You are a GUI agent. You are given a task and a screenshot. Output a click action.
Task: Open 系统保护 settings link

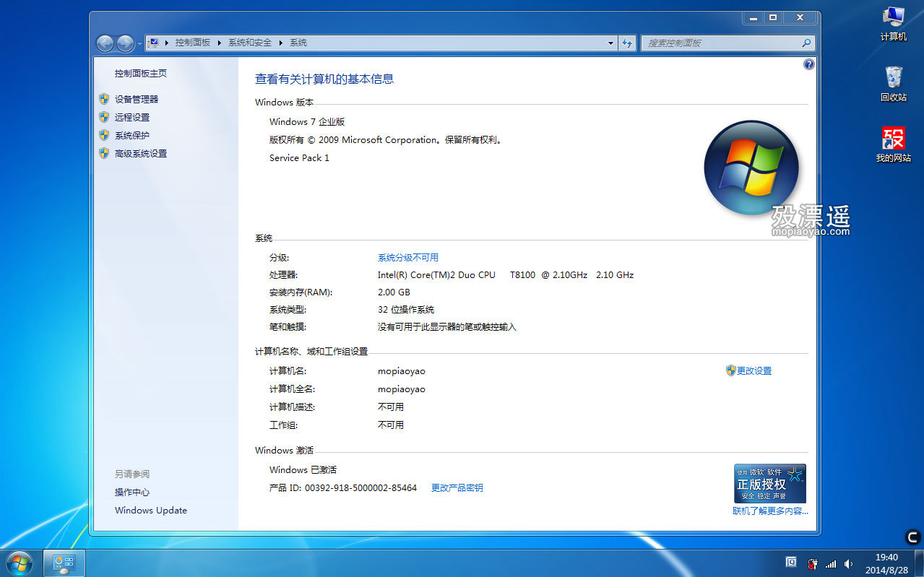point(131,135)
